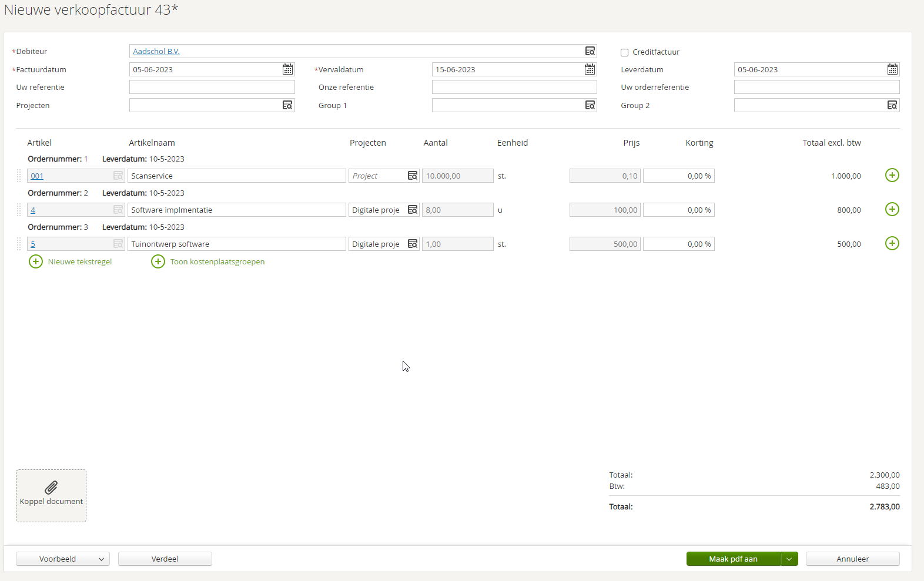The image size is (924, 581).
Task: Click the Annuleer button
Action: (853, 559)
